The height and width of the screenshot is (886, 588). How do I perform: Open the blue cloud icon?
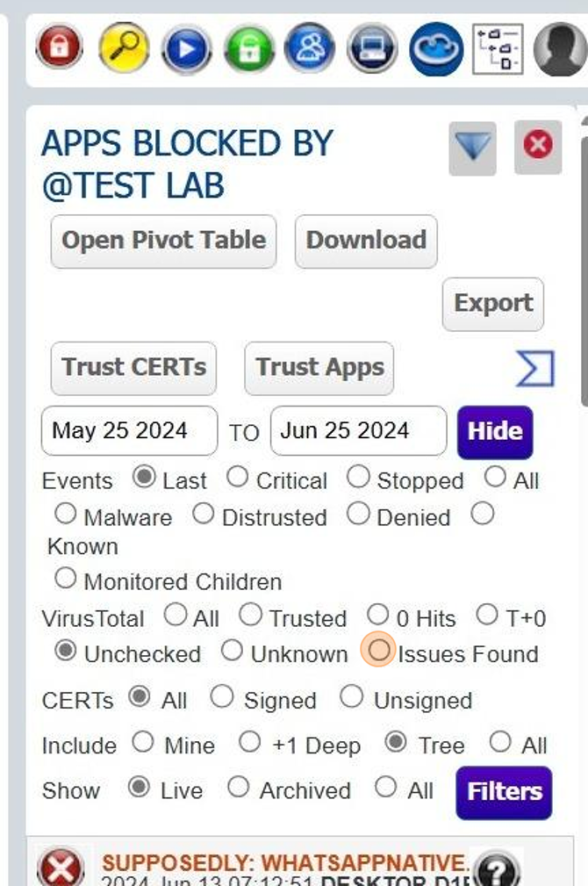(x=435, y=47)
